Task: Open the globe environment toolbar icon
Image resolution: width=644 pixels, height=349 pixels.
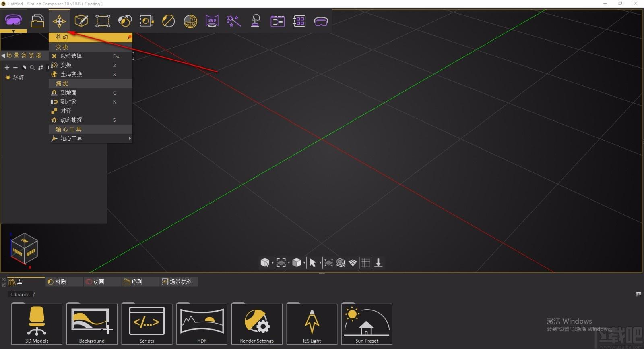Action: (190, 21)
